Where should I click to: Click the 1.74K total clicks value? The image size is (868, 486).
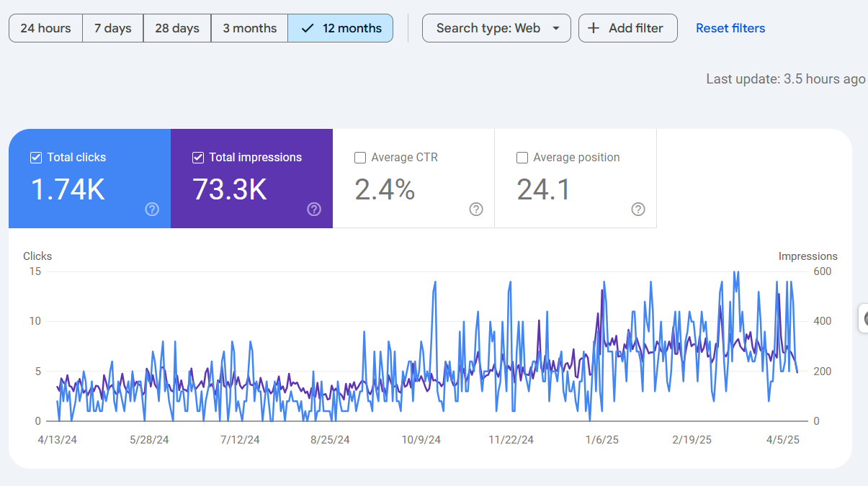point(68,189)
